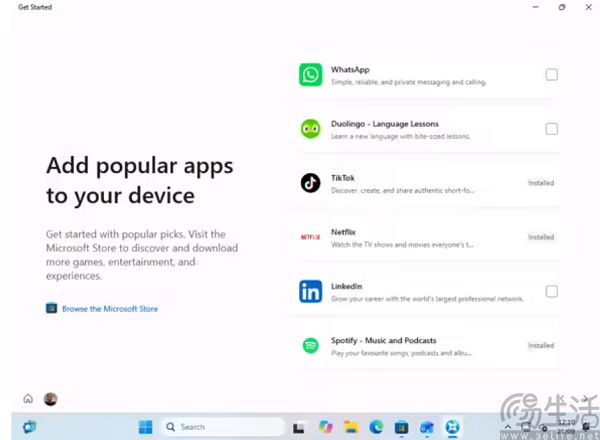The width and height of the screenshot is (600, 440).
Task: Open Task View from the taskbar
Action: (x=298, y=428)
